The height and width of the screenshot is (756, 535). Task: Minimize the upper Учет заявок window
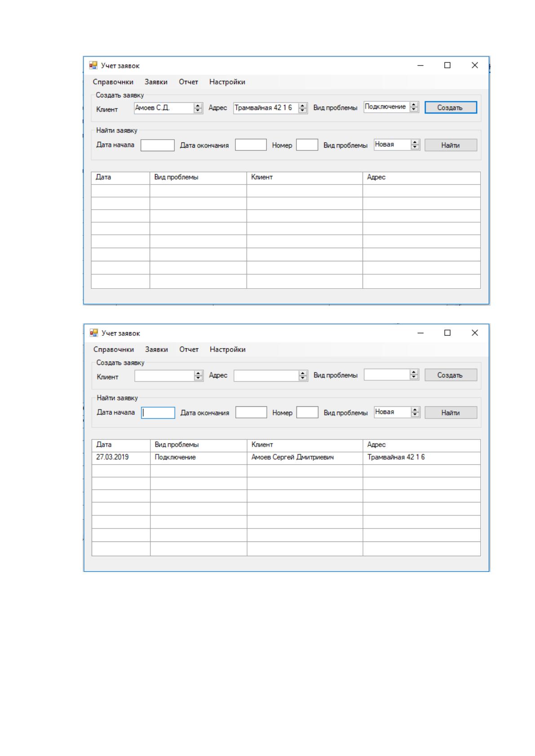click(420, 66)
